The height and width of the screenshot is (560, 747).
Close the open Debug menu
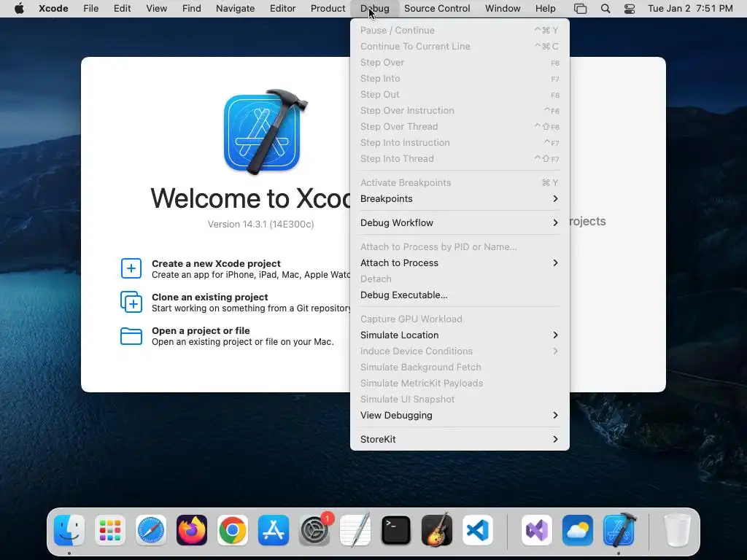click(374, 8)
